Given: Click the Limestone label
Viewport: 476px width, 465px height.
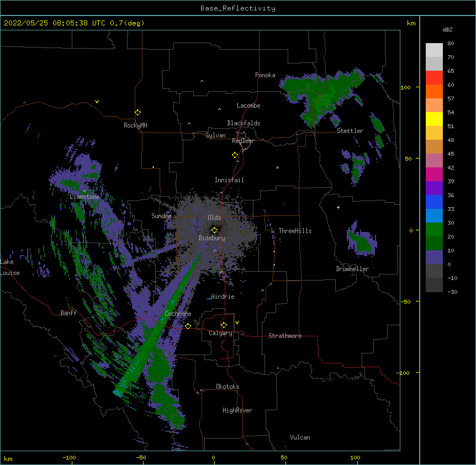Looking at the screenshot, I should [x=84, y=197].
